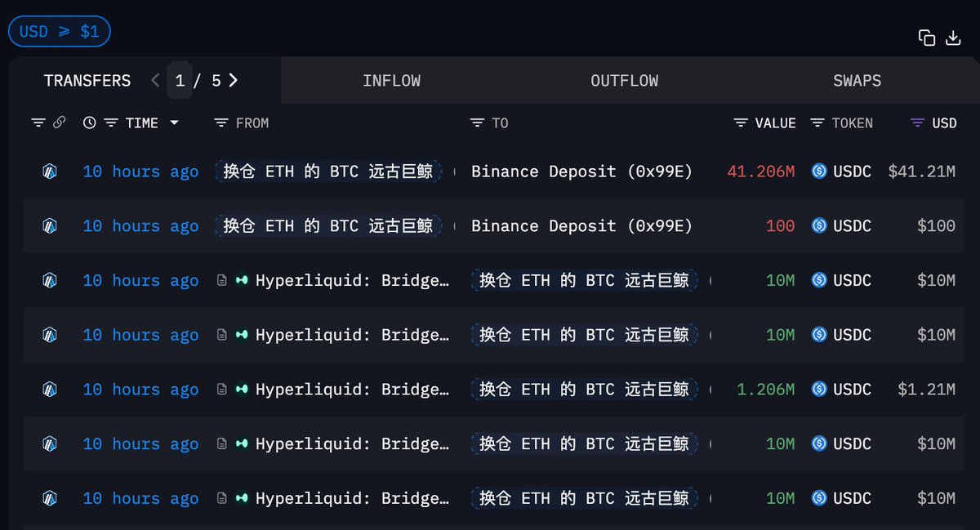Click the $100 USD amount

coord(936,225)
